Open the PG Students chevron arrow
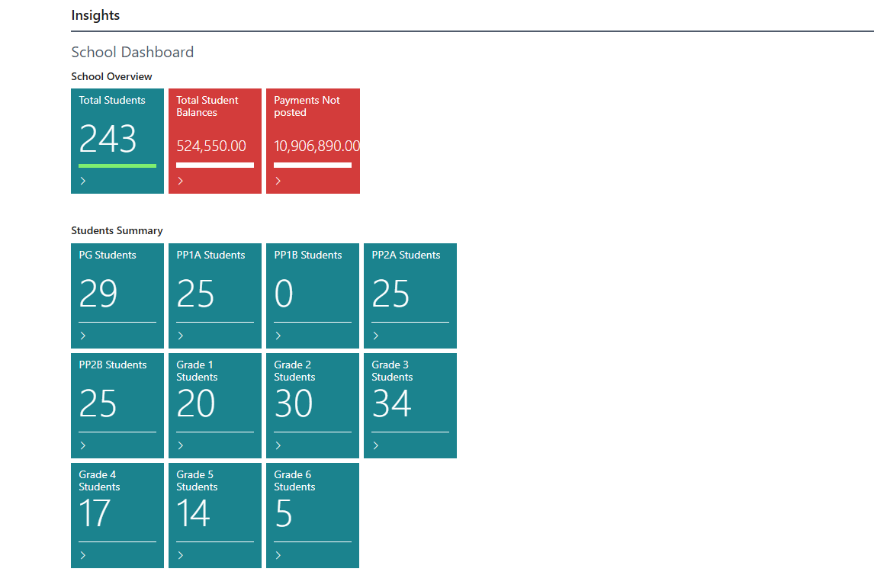The width and height of the screenshot is (874, 588). (83, 336)
